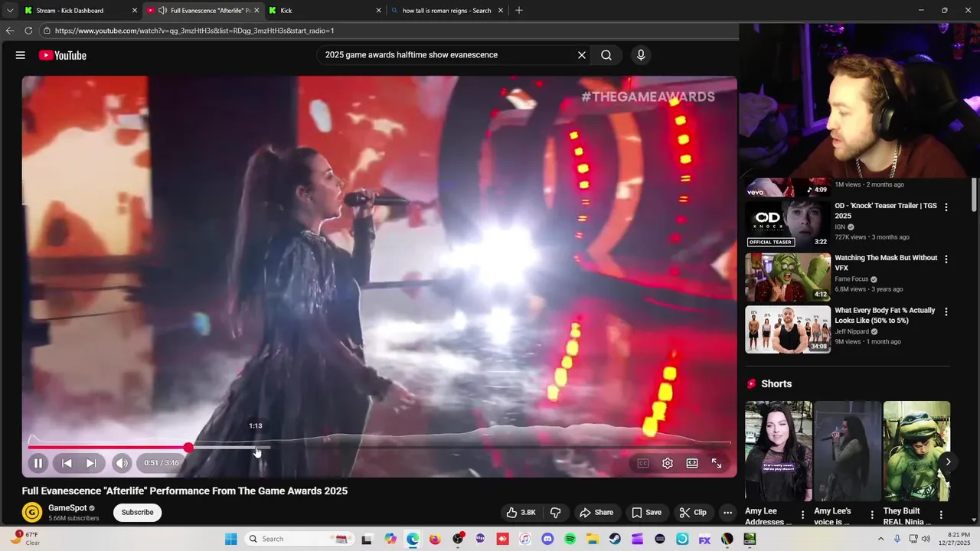The width and height of the screenshot is (980, 551).
Task: Mute the Evanescence tab via its speaker icon
Action: pyautogui.click(x=162, y=11)
